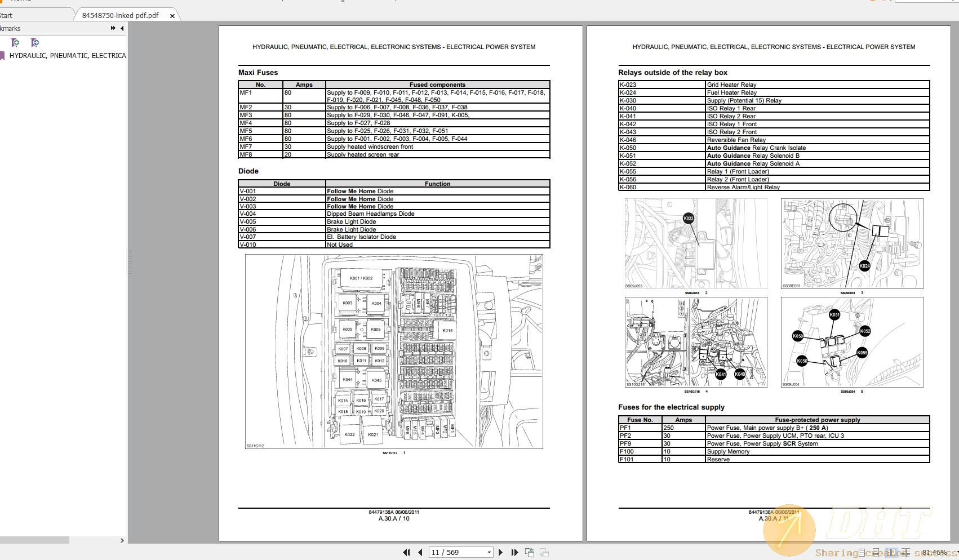
Task: Select the 84548750-linked pdf.pdf tab
Action: (x=119, y=15)
